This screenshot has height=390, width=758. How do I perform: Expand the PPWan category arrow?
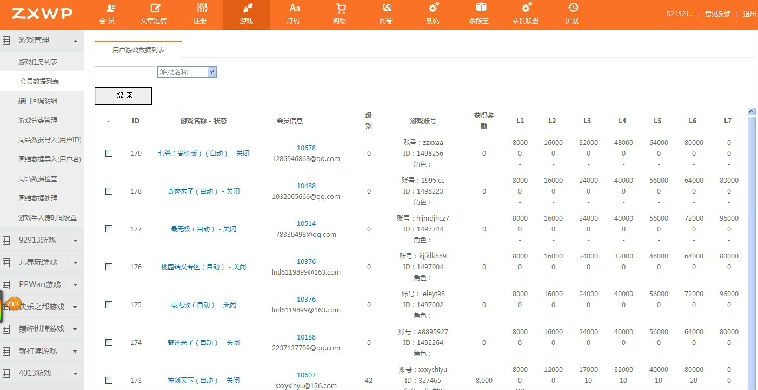coord(75,285)
